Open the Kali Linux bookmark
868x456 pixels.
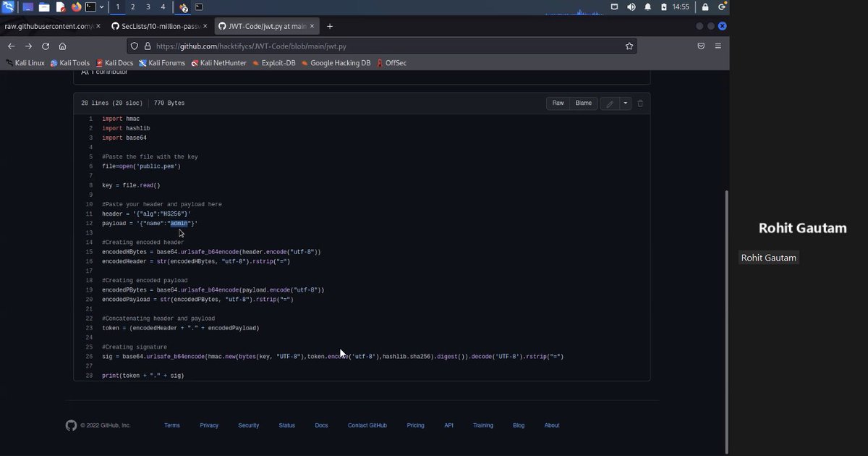click(x=25, y=63)
